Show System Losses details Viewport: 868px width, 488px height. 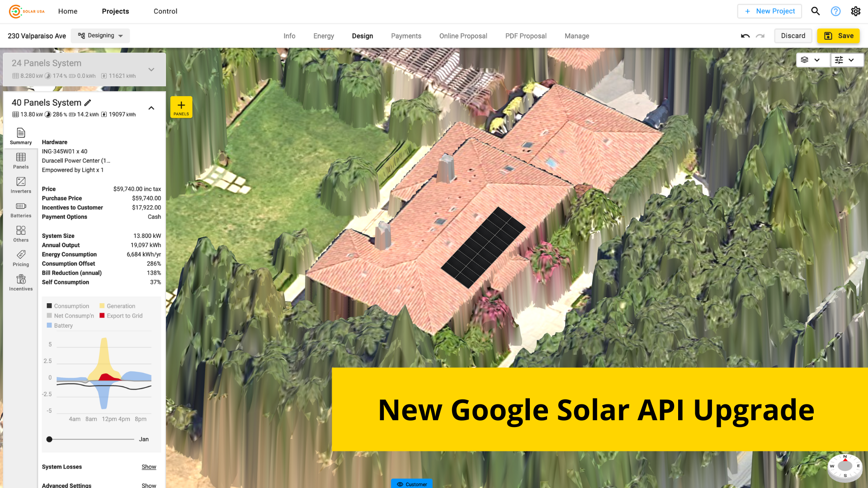click(x=149, y=467)
